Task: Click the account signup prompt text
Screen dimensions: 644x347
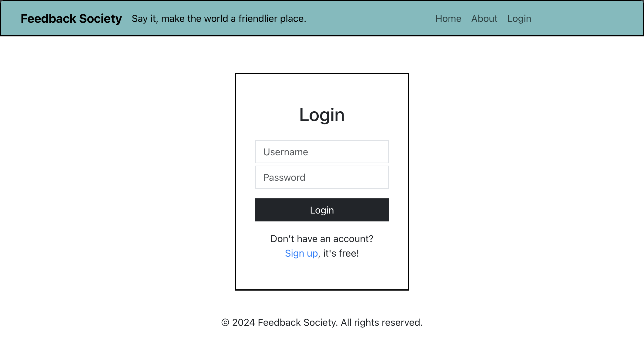Action: (x=322, y=246)
